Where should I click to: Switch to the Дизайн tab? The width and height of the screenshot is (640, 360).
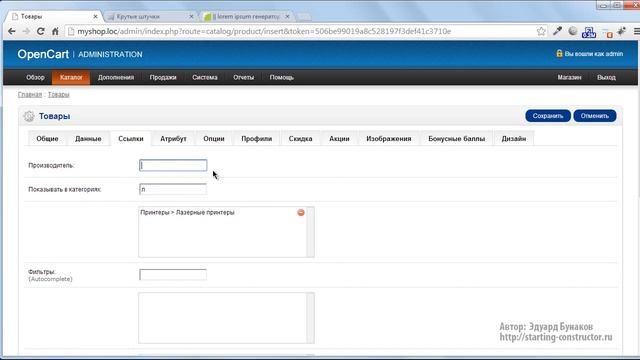(514, 139)
